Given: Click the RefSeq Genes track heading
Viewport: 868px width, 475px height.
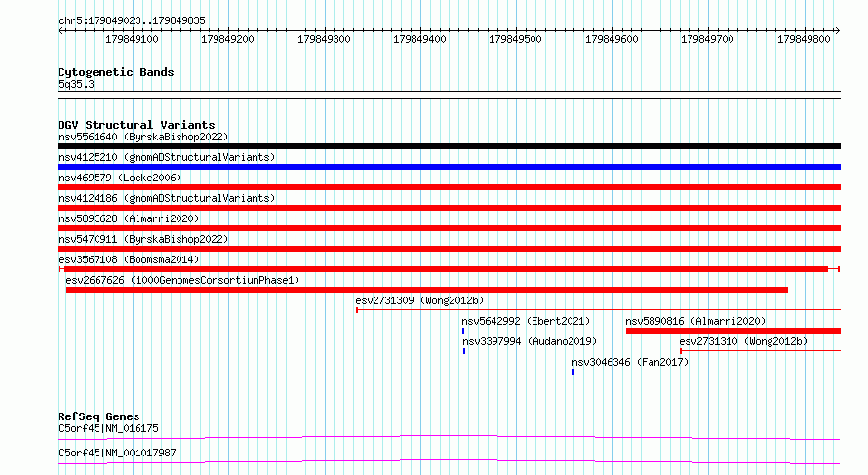Looking at the screenshot, I should [99, 416].
